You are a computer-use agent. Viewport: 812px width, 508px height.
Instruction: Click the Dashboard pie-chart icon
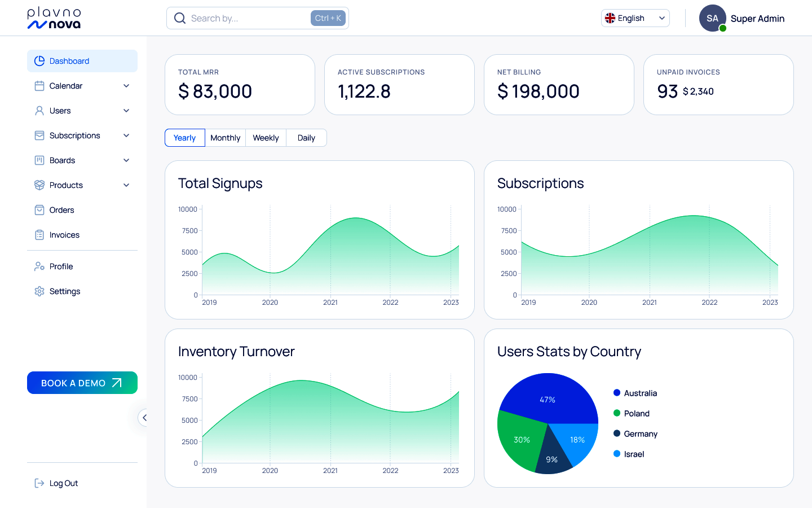pyautogui.click(x=39, y=61)
